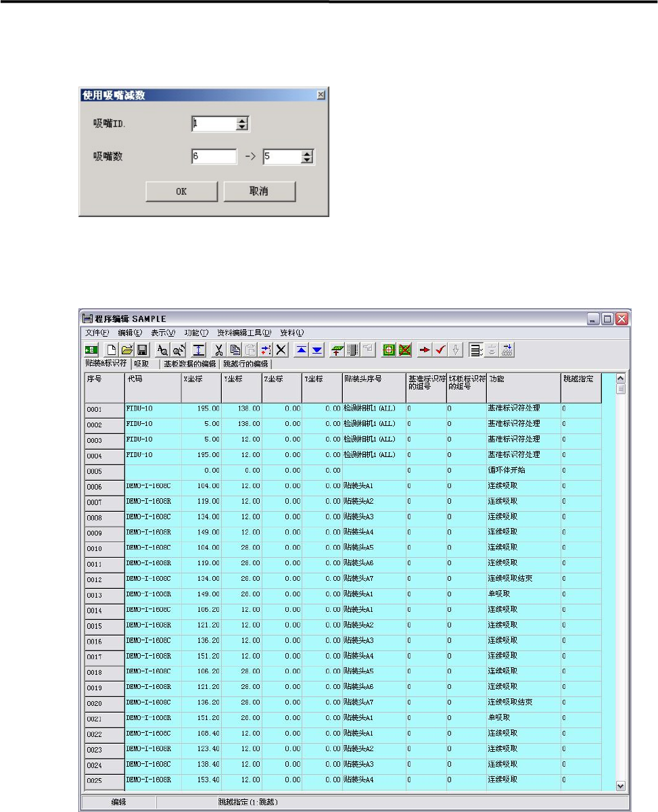The width and height of the screenshot is (658, 812).
Task: Click the spinner arrows beside nozzle count 5
Action: click(307, 157)
